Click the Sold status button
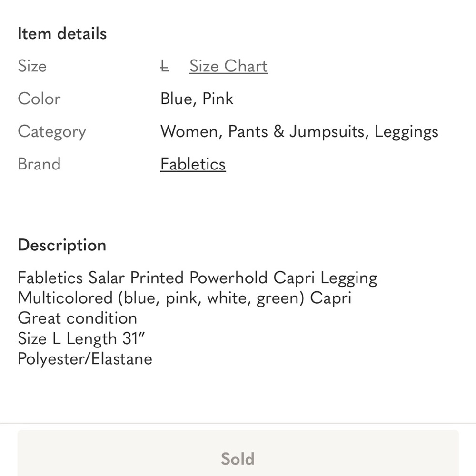 pyautogui.click(x=238, y=458)
